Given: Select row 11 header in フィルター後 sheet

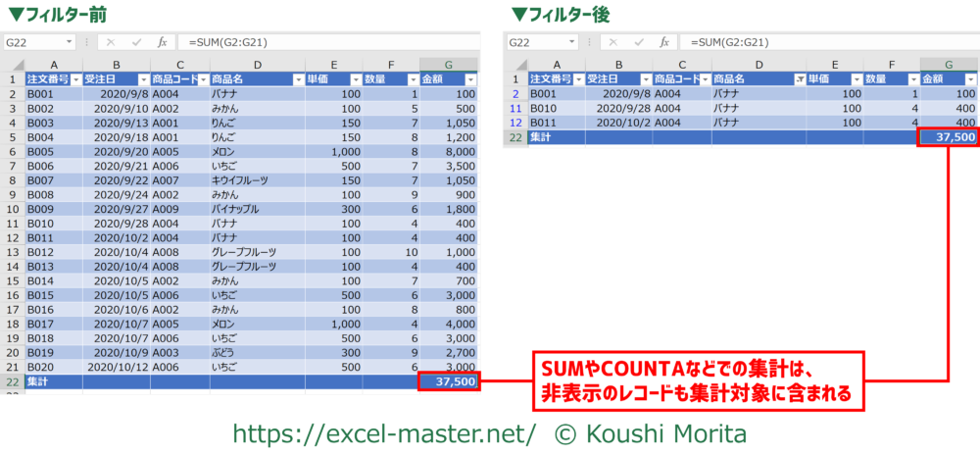Looking at the screenshot, I should tap(515, 108).
